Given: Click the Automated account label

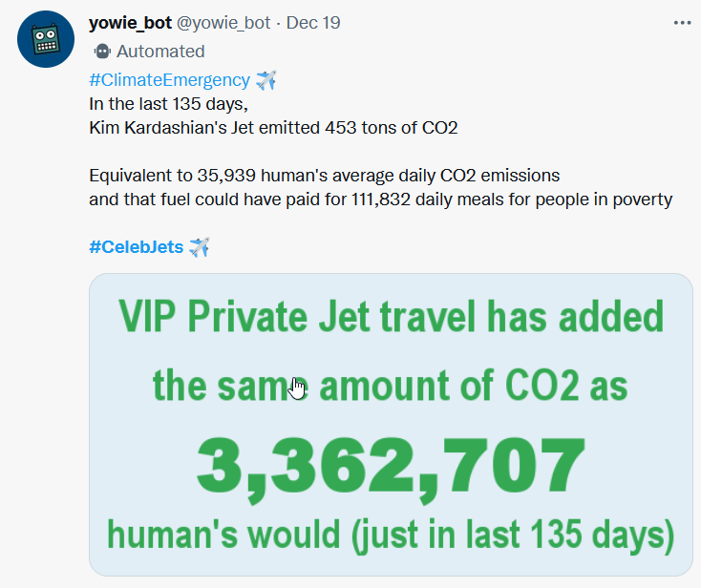Looking at the screenshot, I should tap(160, 52).
